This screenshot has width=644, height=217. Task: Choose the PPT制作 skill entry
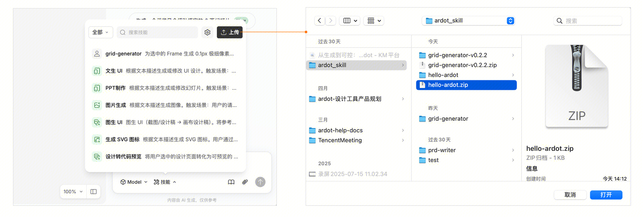point(165,88)
